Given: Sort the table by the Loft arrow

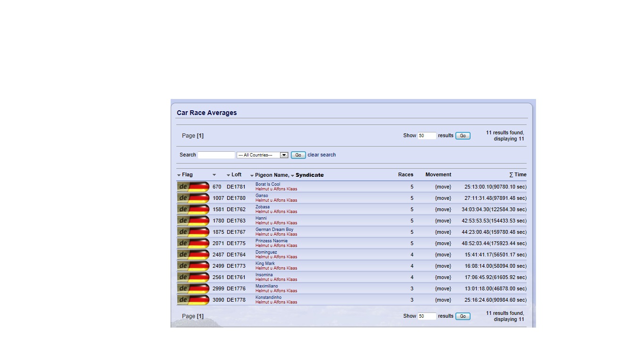Looking at the screenshot, I should [x=229, y=175].
